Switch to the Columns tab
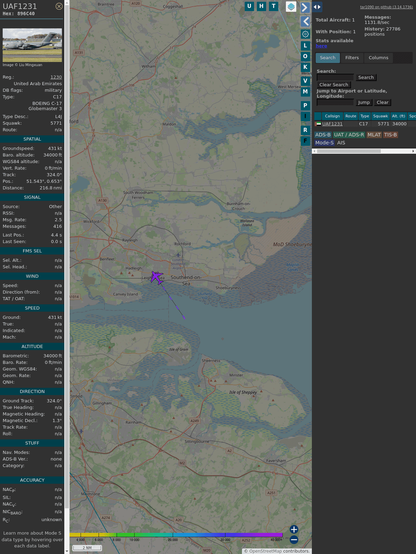The image size is (416, 554). click(x=378, y=58)
